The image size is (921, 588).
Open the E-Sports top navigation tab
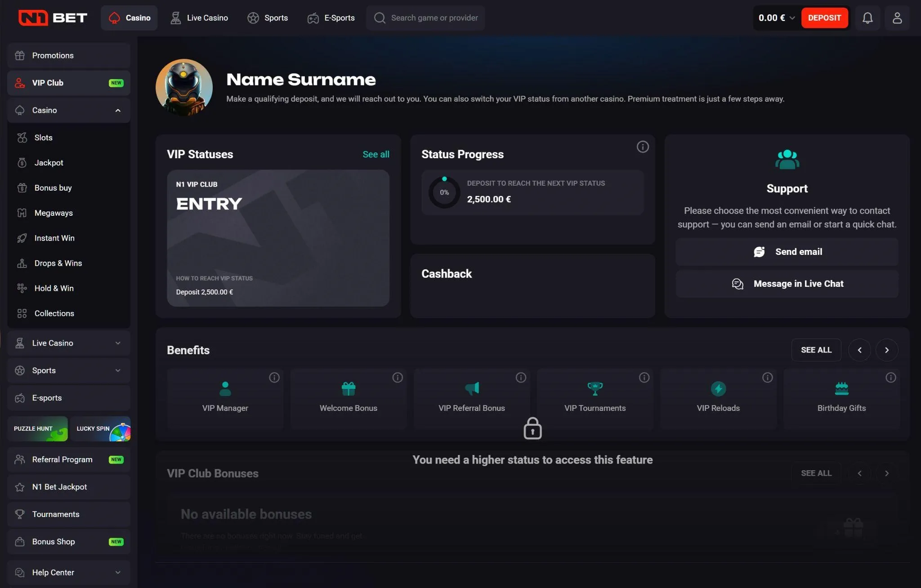coord(331,18)
